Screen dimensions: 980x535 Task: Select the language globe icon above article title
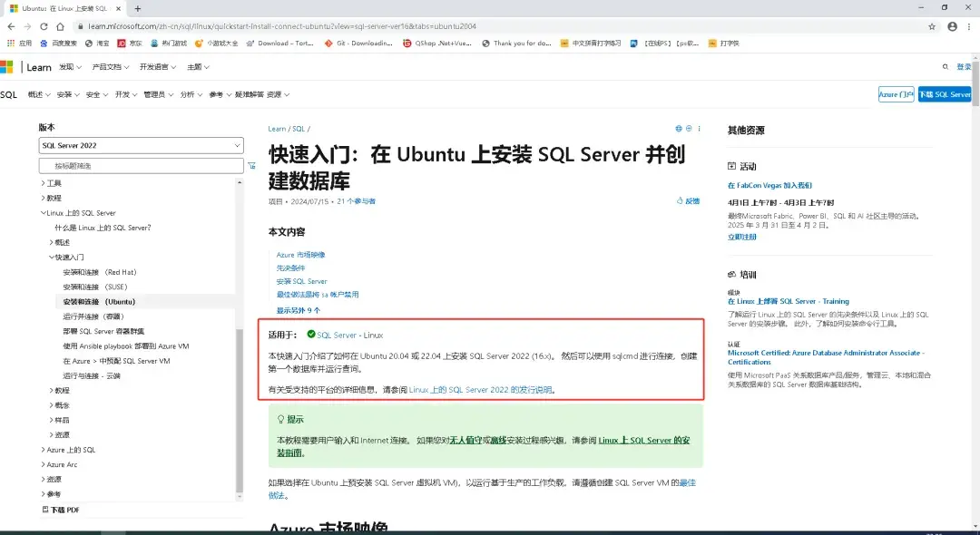point(679,128)
